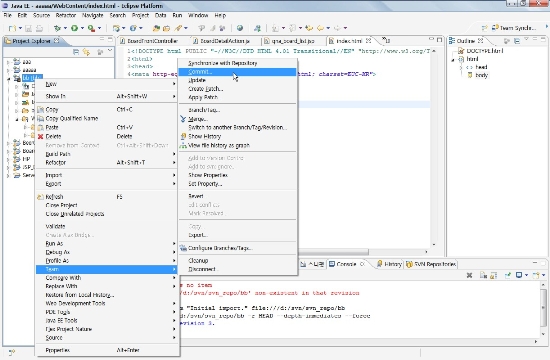
Task: Click the Print toolbar icon
Action: click(x=39, y=28)
